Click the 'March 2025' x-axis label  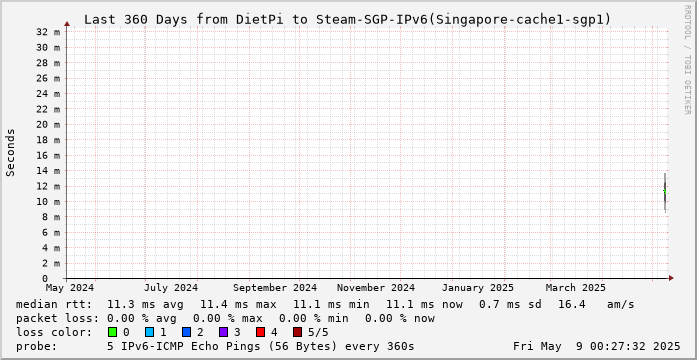click(576, 288)
